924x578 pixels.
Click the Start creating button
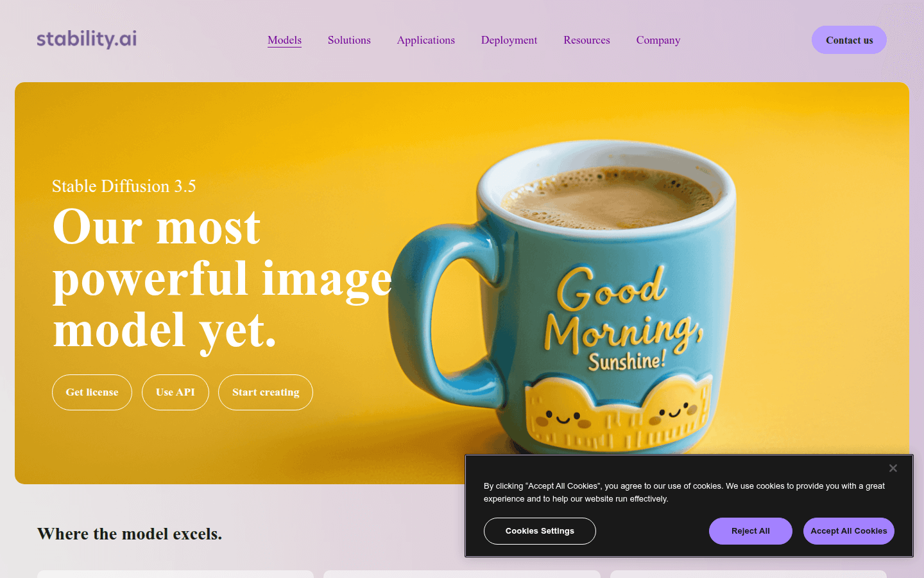pos(266,392)
